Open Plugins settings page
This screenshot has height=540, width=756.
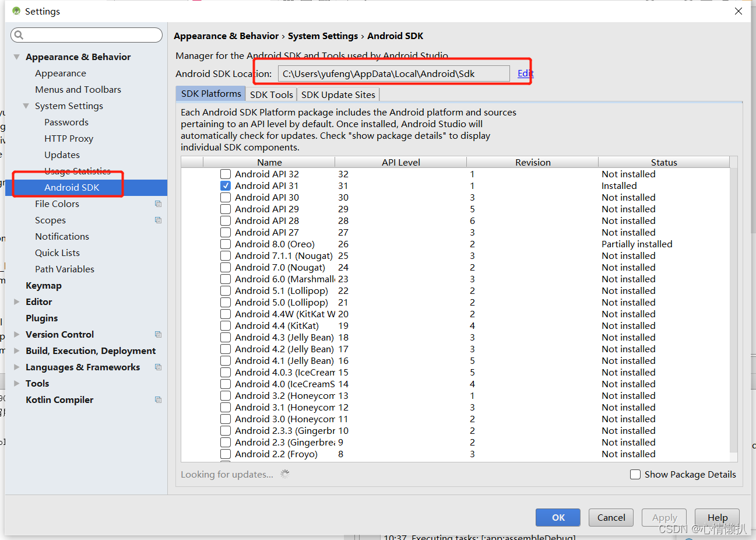42,318
